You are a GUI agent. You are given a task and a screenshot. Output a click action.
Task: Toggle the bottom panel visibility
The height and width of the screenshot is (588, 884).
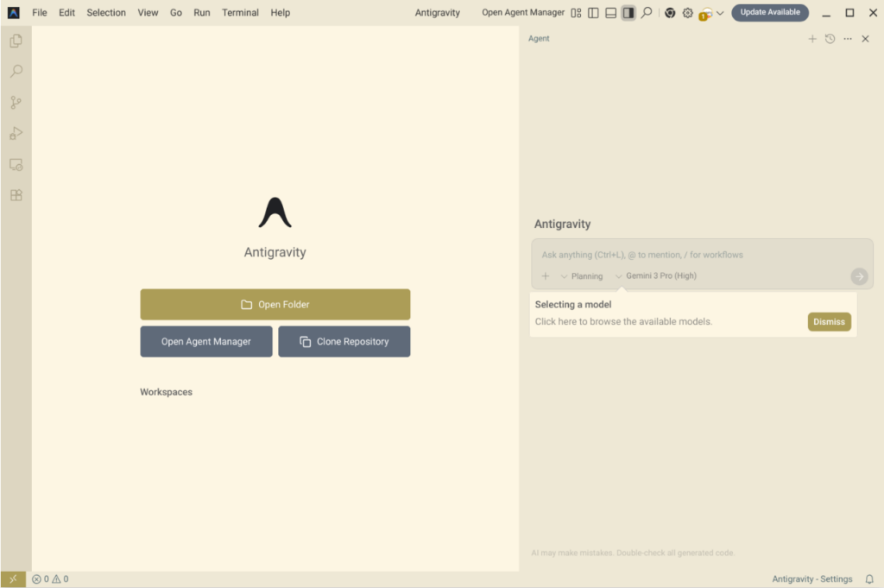tap(610, 13)
